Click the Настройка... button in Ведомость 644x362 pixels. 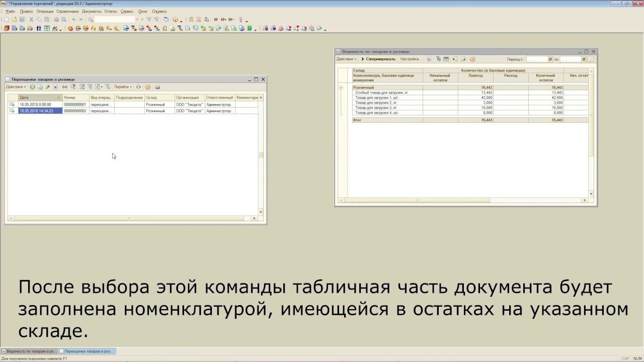(410, 59)
